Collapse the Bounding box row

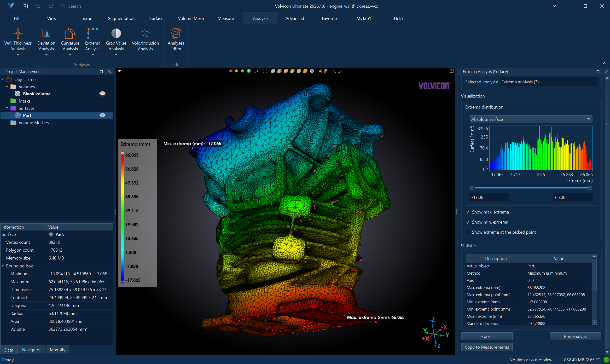[x=3, y=266]
